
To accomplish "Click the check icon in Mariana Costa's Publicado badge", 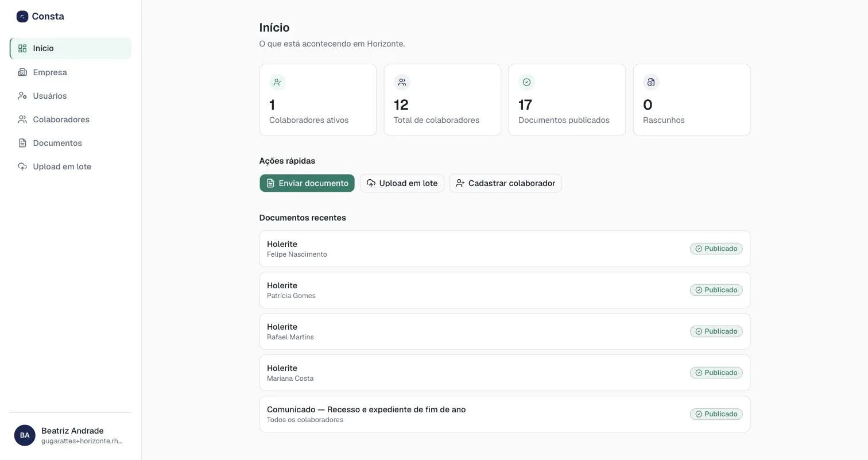I will [699, 373].
